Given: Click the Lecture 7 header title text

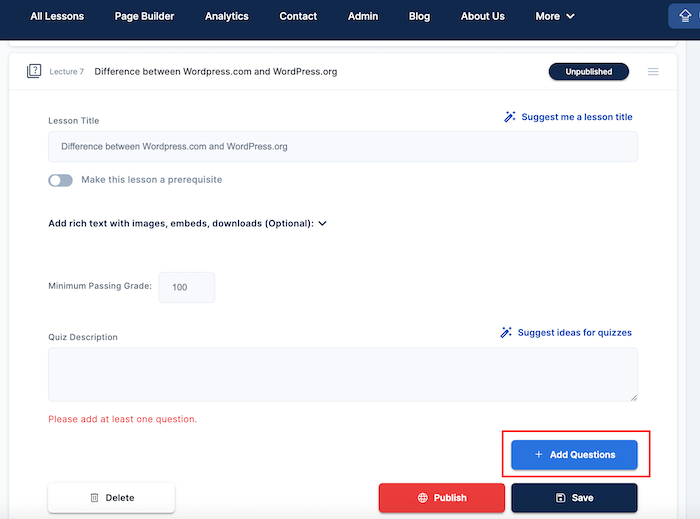Looking at the screenshot, I should click(x=216, y=71).
